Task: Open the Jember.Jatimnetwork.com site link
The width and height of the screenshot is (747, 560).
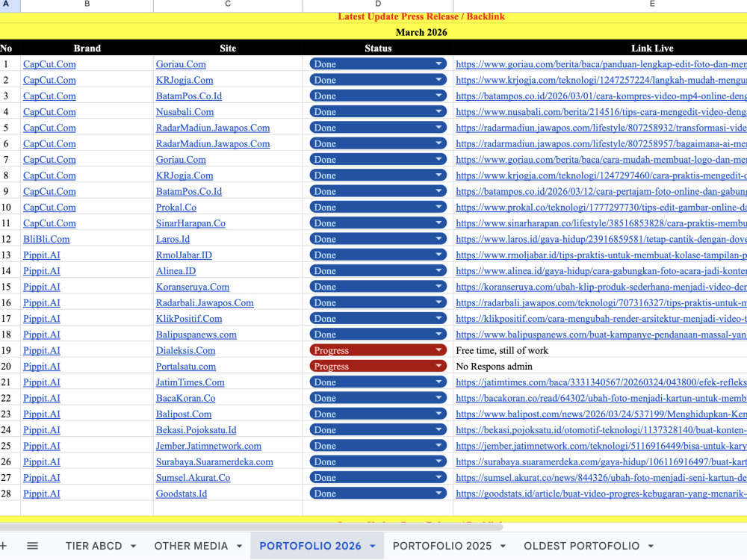Action: click(208, 446)
